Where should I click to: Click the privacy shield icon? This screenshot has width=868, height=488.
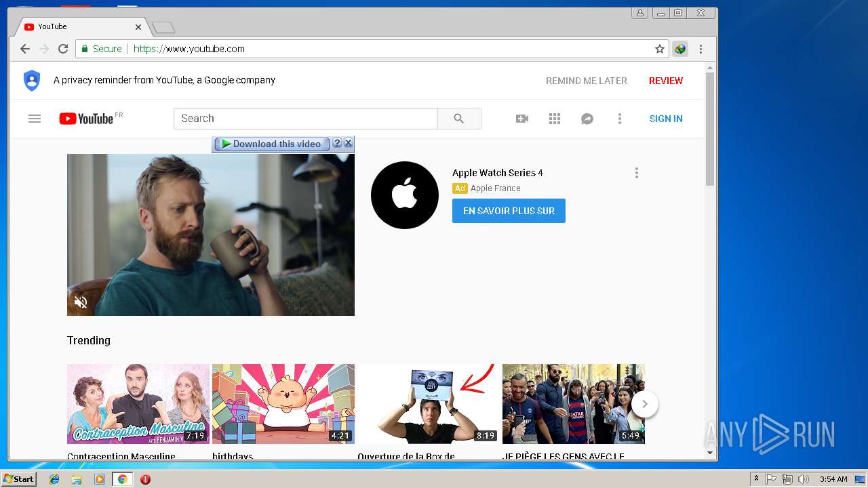[32, 80]
